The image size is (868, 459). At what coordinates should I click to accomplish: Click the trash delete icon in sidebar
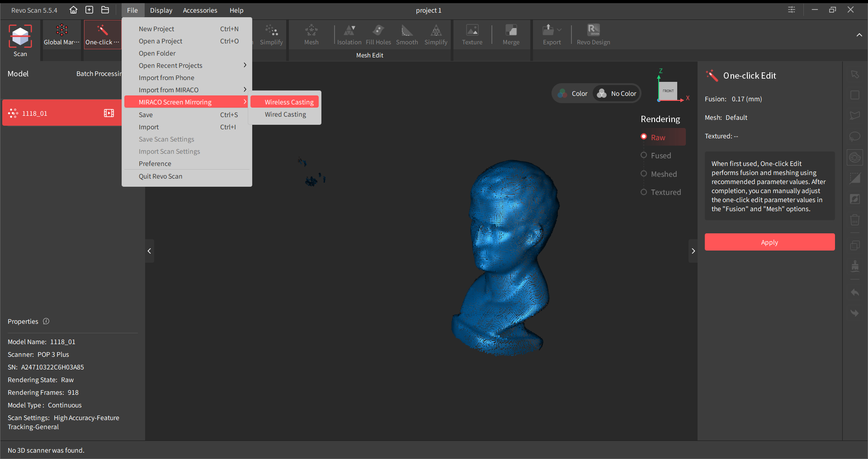pyautogui.click(x=854, y=220)
